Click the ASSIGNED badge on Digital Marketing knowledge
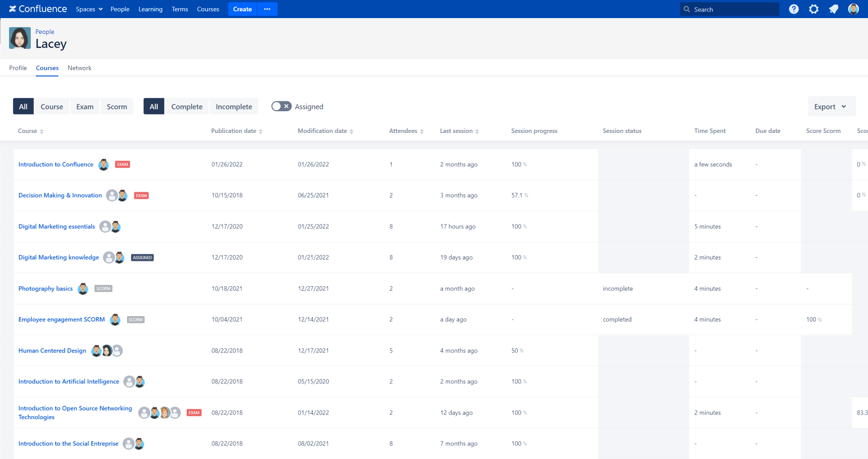Image resolution: width=868 pixels, height=459 pixels. [142, 258]
